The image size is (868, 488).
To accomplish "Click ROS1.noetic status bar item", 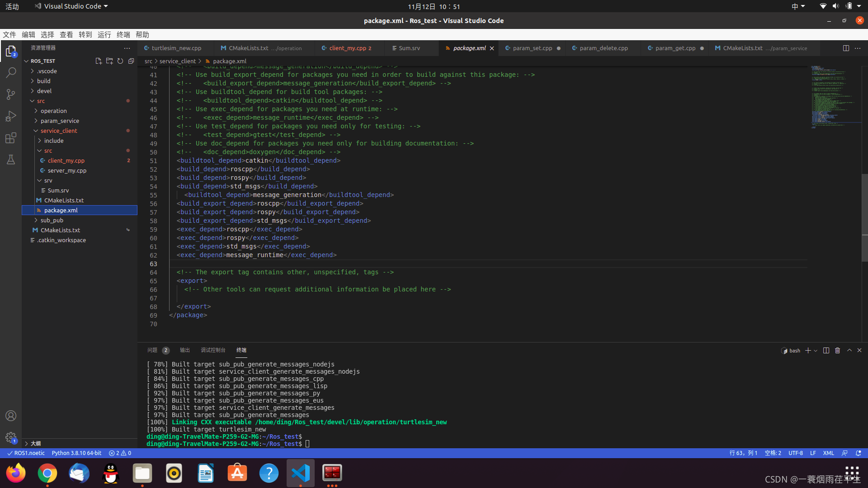I will 26,453.
